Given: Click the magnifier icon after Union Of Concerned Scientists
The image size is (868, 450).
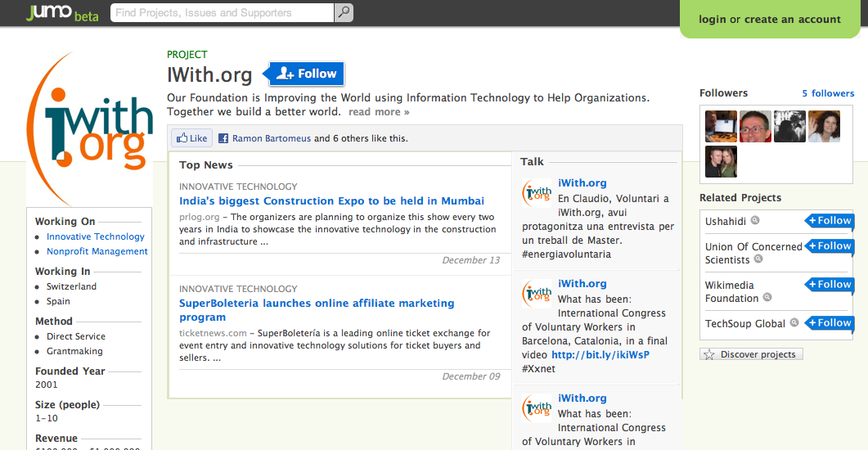Looking at the screenshot, I should tap(758, 259).
